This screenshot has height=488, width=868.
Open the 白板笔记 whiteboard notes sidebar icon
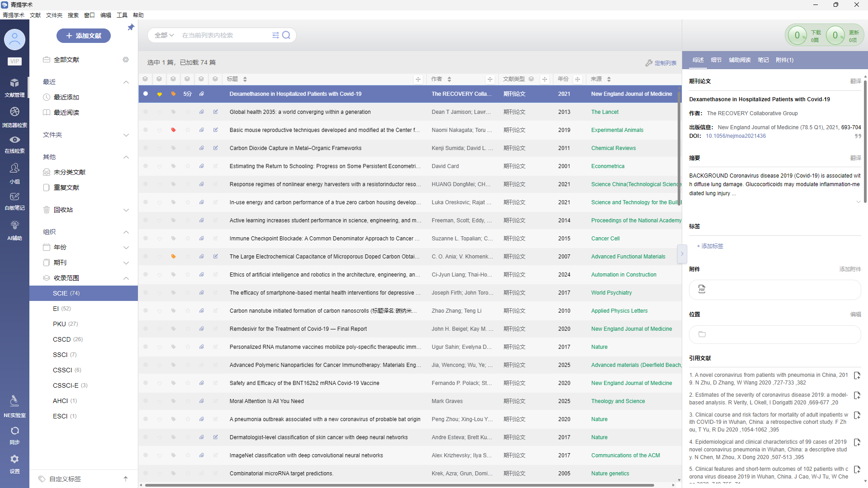click(x=14, y=201)
